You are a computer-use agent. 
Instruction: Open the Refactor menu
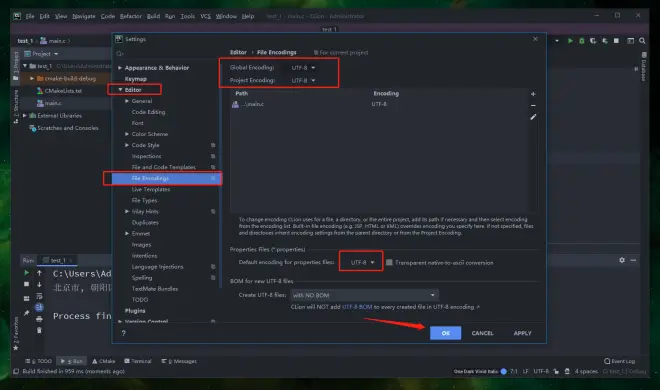pyautogui.click(x=130, y=16)
